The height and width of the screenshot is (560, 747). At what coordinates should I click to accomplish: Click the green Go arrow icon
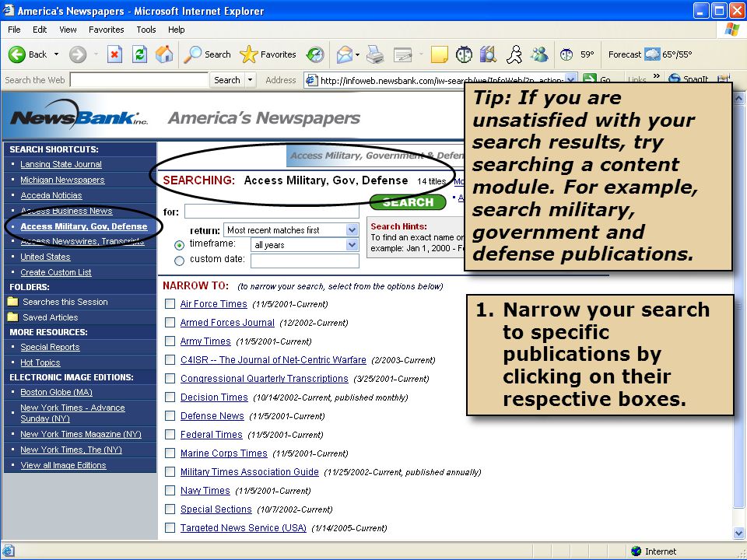(x=590, y=80)
